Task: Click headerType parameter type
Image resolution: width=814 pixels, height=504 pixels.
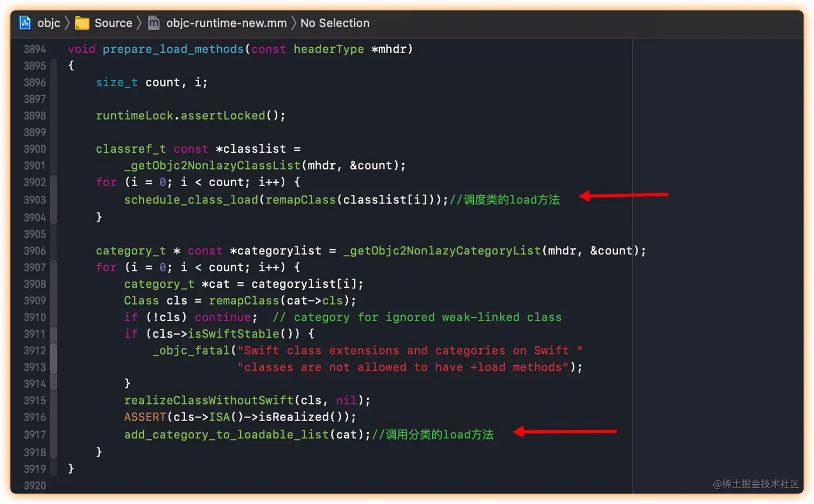Action: pyautogui.click(x=328, y=49)
